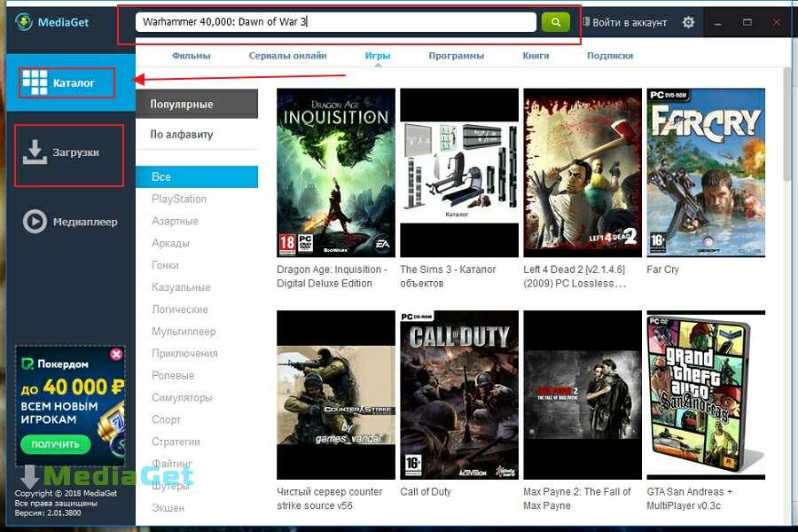Viewport: 798px width, 532px height.
Task: Click Войти в аккаунт link
Action: pos(625,22)
